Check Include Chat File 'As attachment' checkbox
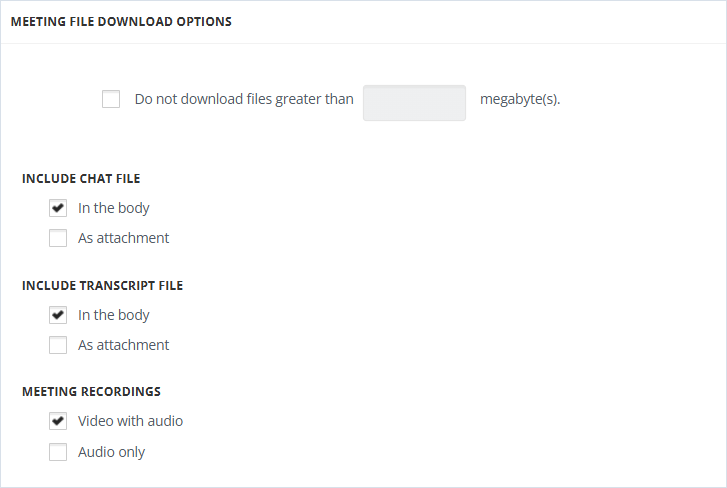This screenshot has width=727, height=488. click(58, 238)
